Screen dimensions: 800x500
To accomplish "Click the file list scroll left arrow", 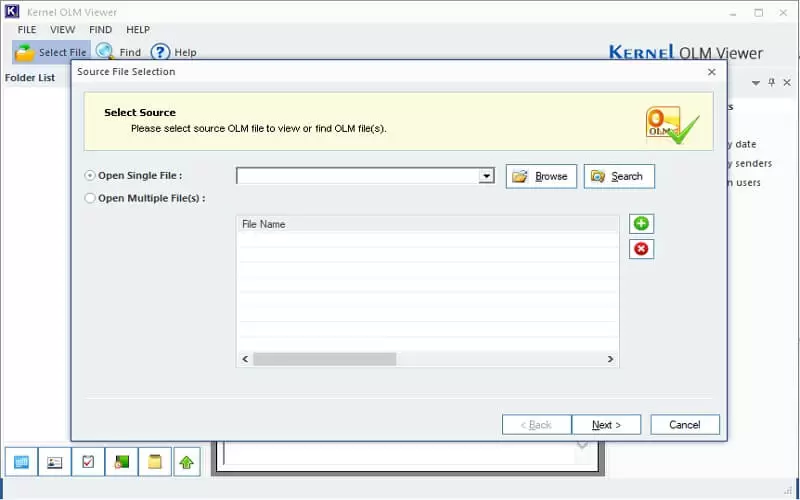I will coord(245,359).
